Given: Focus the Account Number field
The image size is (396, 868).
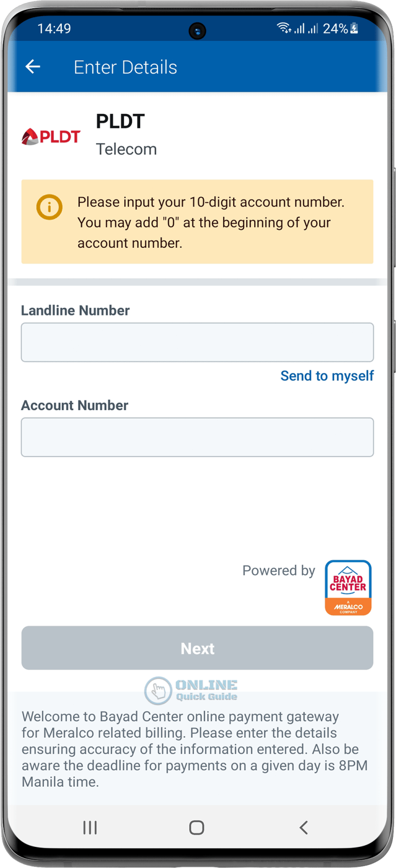Looking at the screenshot, I should coord(197,437).
